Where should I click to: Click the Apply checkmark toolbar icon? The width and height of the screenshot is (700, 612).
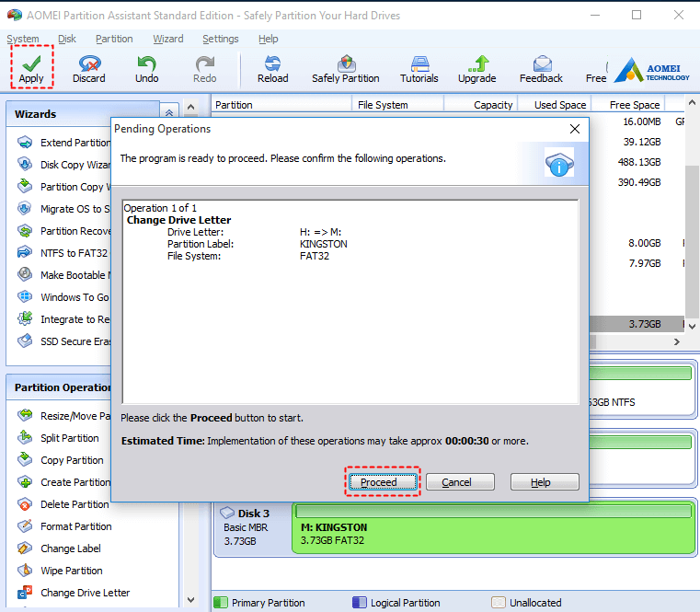click(x=31, y=67)
